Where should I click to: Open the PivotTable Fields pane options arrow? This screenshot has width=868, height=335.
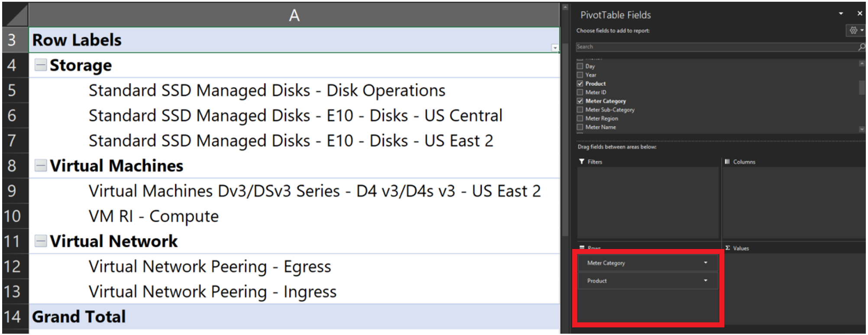(x=841, y=14)
